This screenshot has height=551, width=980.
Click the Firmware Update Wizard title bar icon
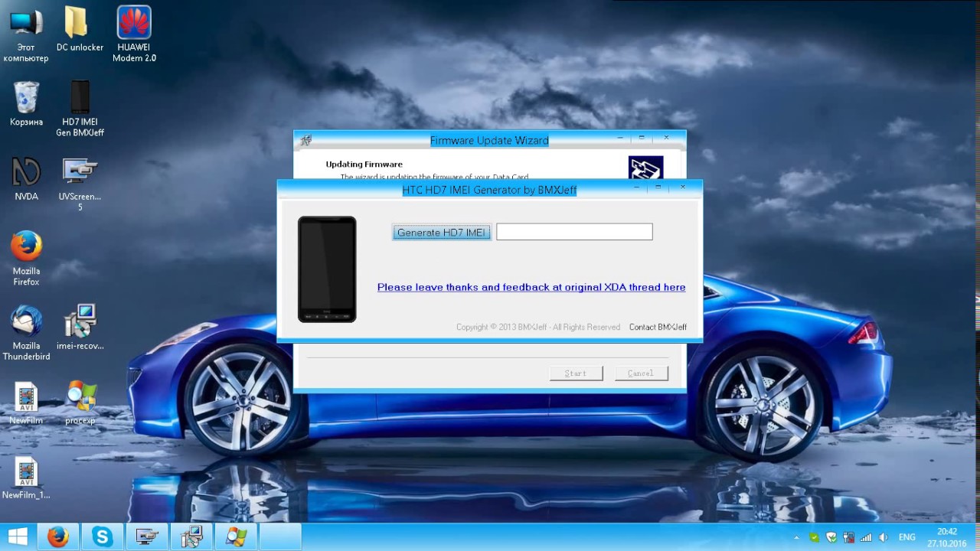(x=306, y=140)
